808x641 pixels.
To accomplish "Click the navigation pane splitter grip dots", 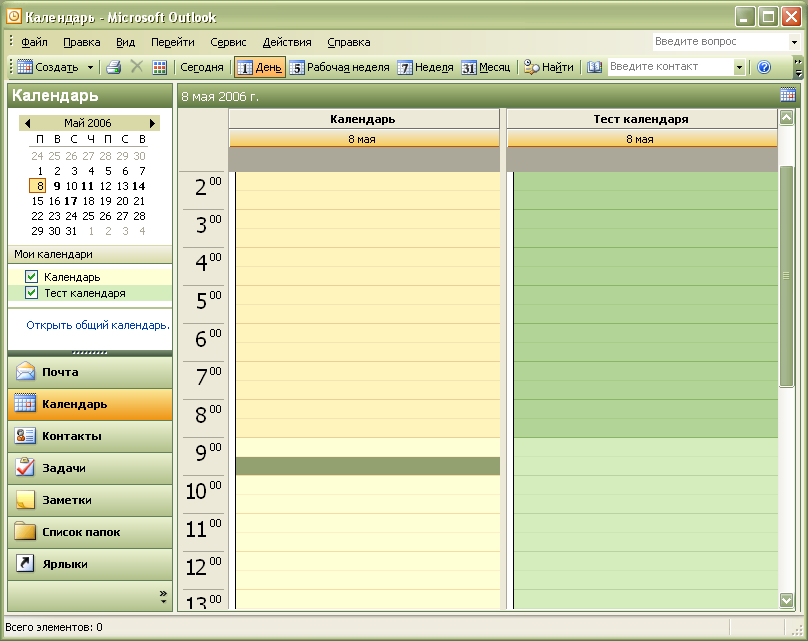I will click(90, 353).
